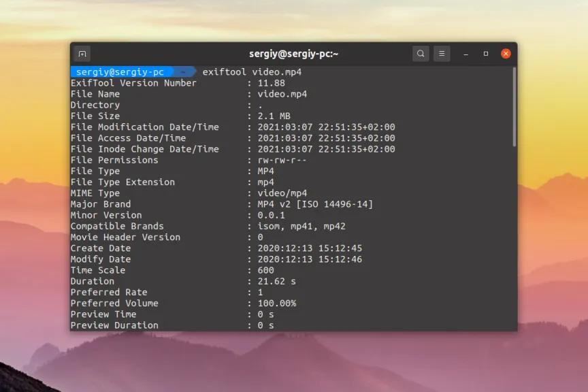The image size is (588, 392).
Task: Close the terminal with orange X
Action: click(x=506, y=54)
